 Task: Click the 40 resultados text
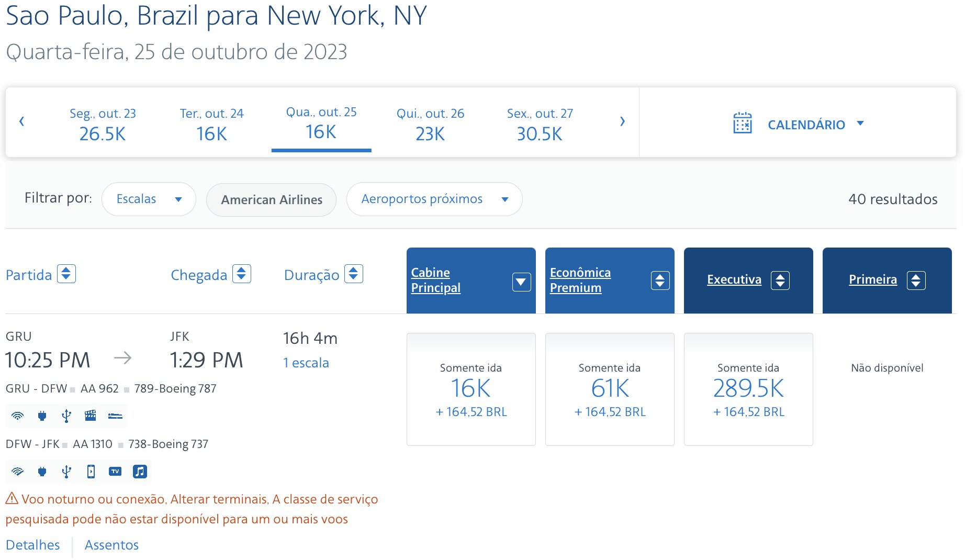click(893, 199)
